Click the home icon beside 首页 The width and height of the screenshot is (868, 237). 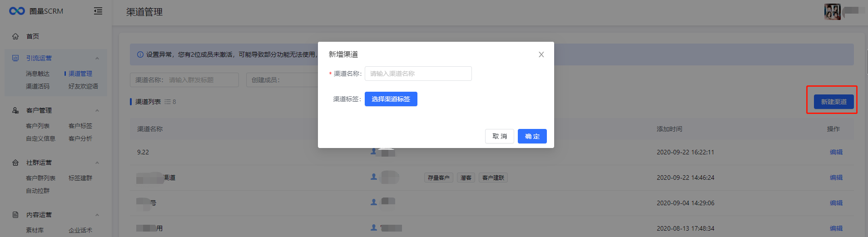pyautogui.click(x=15, y=36)
